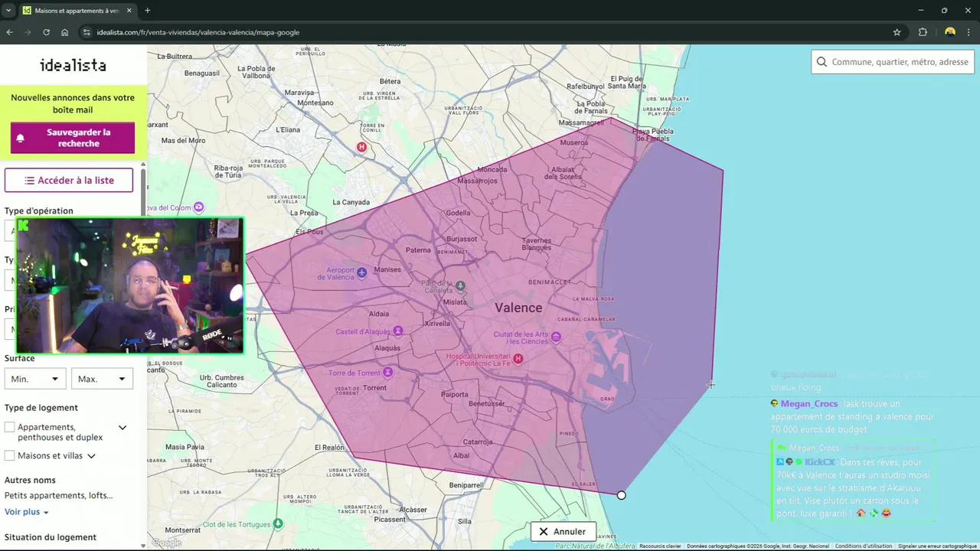The width and height of the screenshot is (980, 551).
Task: Bookmark this page with star icon
Action: point(897,32)
